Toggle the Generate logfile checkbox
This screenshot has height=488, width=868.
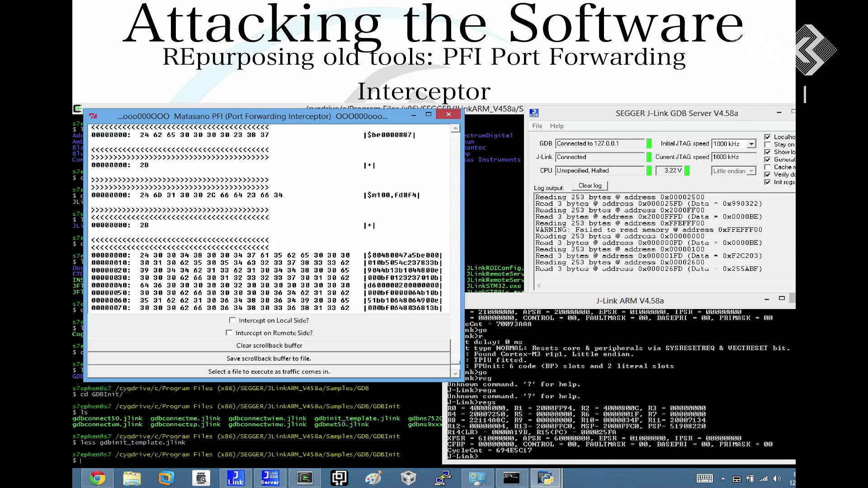767,160
